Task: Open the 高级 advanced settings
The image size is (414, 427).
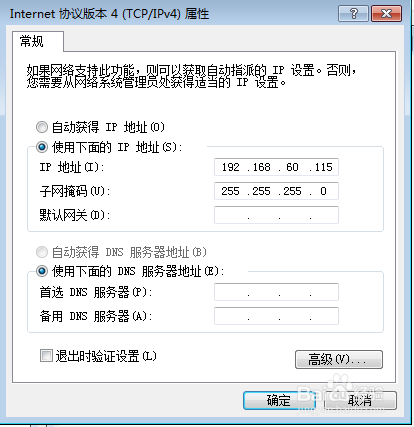Action: click(x=339, y=359)
